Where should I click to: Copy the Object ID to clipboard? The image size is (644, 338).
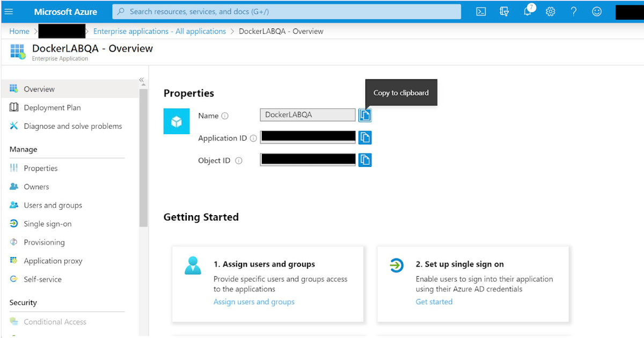coord(365,159)
